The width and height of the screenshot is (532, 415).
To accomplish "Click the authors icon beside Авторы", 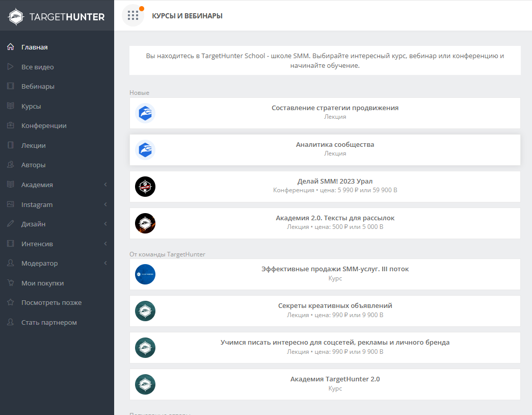I will point(10,165).
